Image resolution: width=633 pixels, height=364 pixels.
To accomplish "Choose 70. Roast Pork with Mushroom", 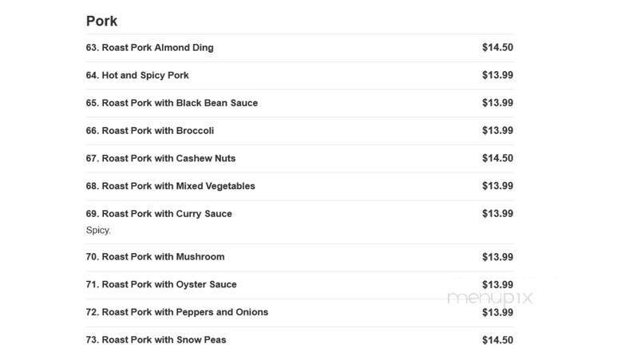I will click(x=155, y=257).
